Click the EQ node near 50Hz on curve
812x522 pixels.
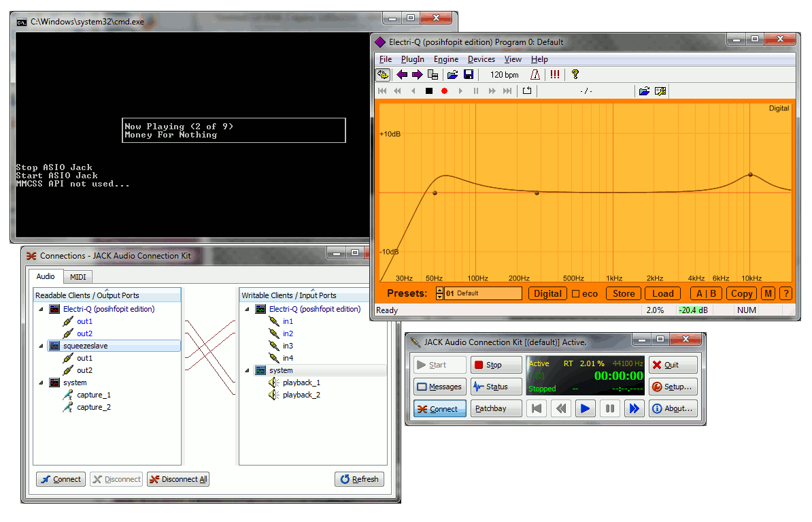(435, 193)
